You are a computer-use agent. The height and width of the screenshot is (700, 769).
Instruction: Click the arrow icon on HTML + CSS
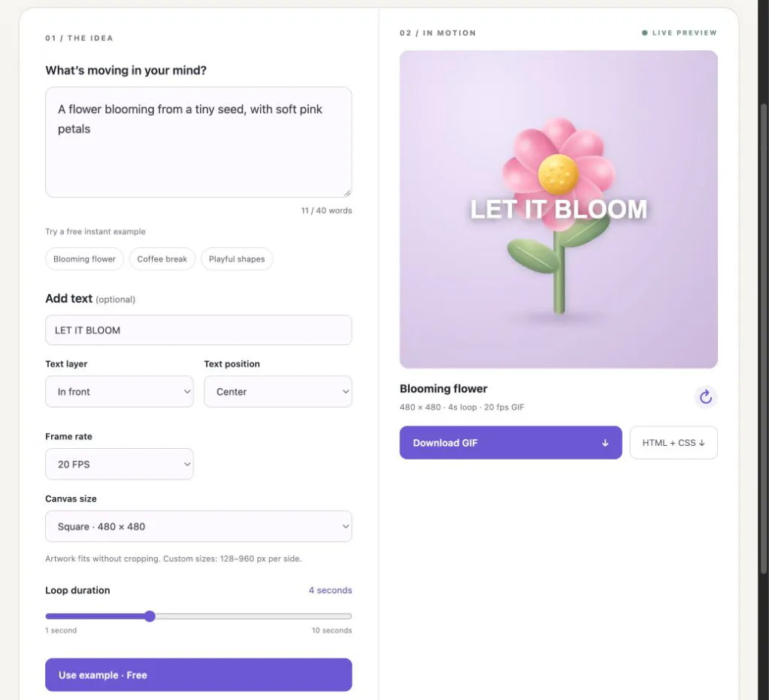pos(702,442)
